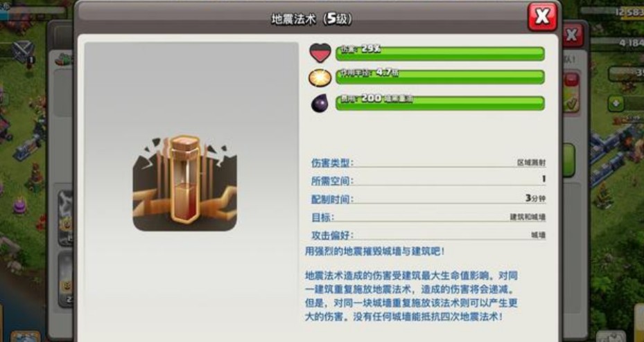
Task: Click the 200 dark elixir cost bar
Action: tap(440, 103)
